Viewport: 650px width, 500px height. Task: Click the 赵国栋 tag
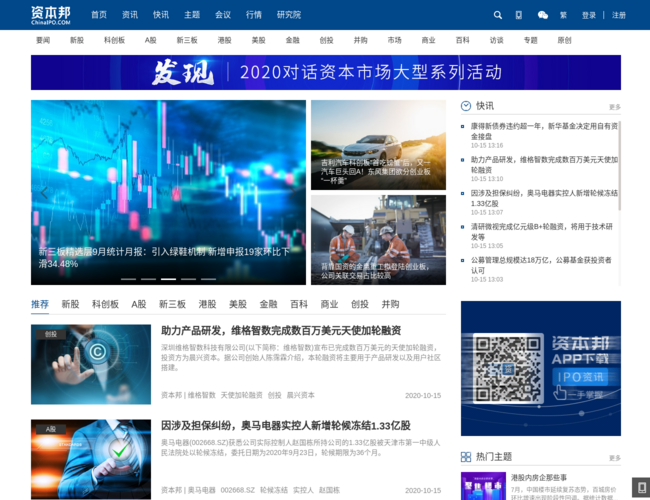329,490
